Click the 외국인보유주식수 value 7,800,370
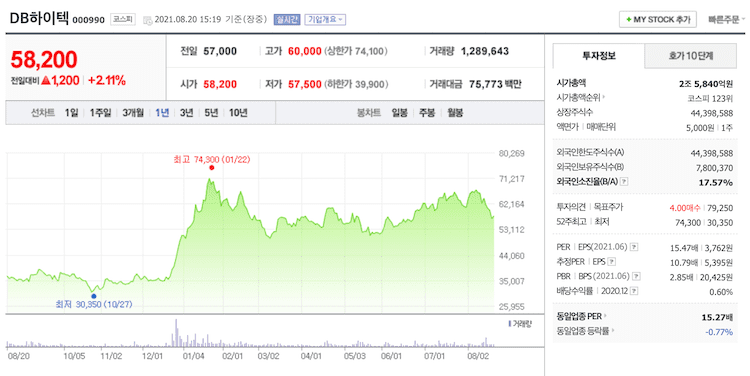 [712, 168]
